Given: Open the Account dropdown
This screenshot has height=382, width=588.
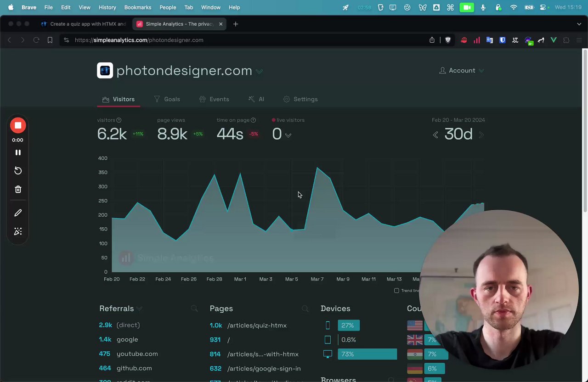Looking at the screenshot, I should [462, 70].
